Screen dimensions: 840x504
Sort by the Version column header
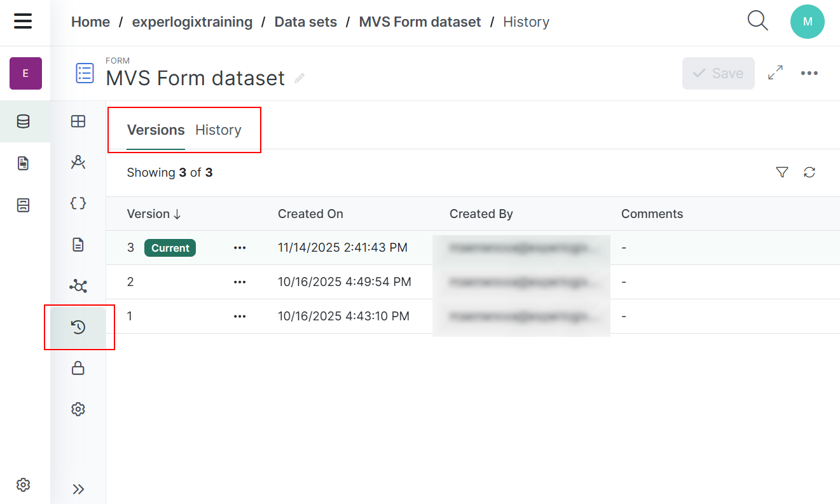tap(154, 214)
